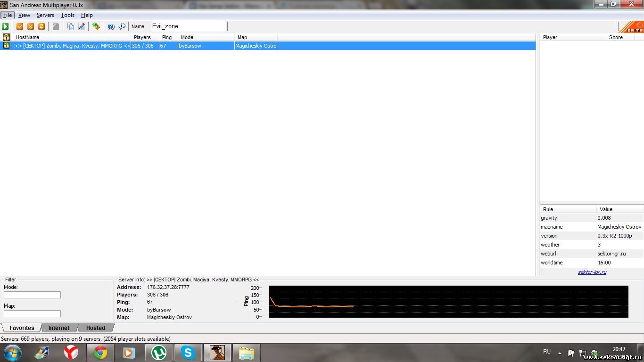Click the Name field containing Evil_zone
This screenshot has height=362, width=644.
pyautogui.click(x=189, y=26)
